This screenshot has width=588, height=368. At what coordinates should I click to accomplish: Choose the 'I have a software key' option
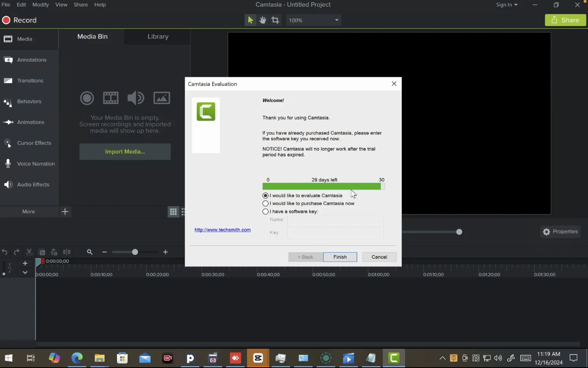(x=265, y=212)
